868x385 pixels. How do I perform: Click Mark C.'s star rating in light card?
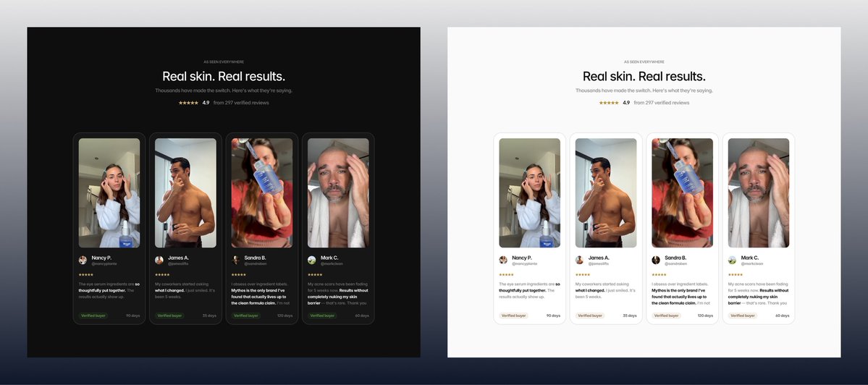click(x=736, y=275)
